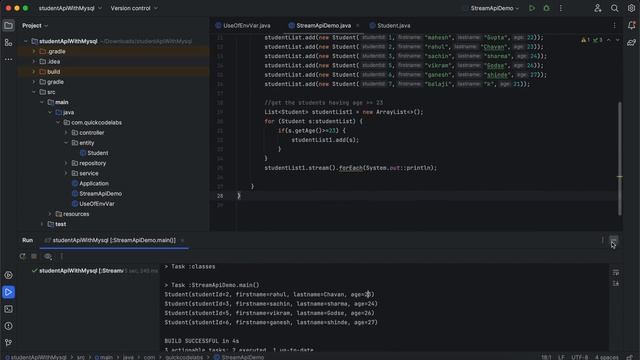
Task: Open the Project tool window icon
Action: pyautogui.click(x=8, y=26)
